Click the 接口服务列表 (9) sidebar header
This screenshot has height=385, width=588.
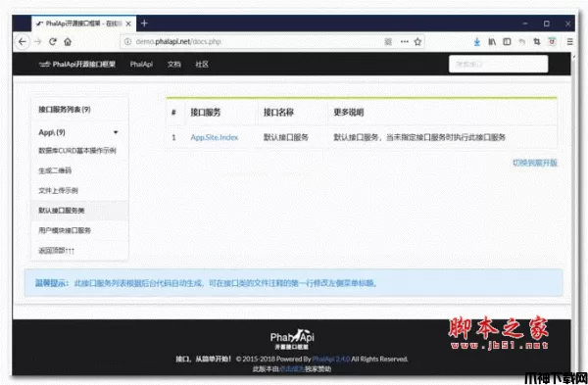65,110
